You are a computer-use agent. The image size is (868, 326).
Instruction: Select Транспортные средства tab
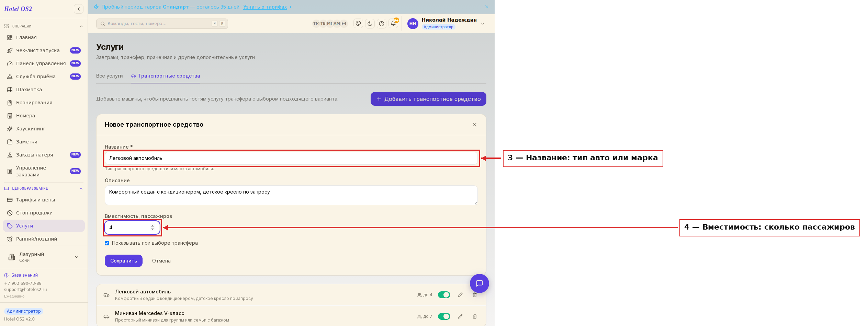pos(166,76)
